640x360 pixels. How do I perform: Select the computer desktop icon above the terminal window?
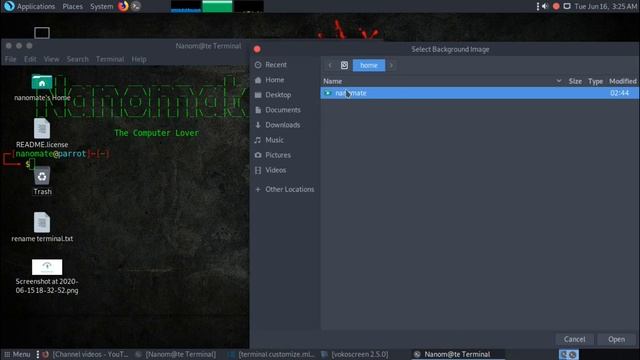[42, 33]
